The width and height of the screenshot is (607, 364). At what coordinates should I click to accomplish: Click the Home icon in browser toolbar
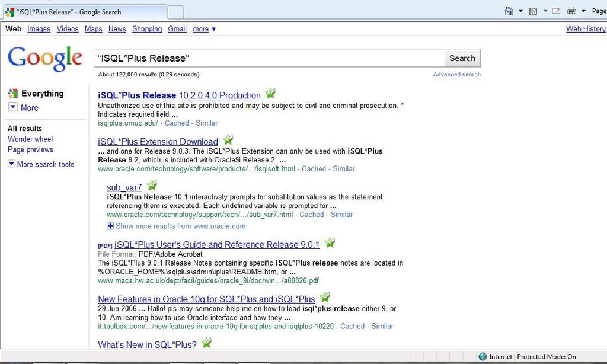tap(509, 11)
